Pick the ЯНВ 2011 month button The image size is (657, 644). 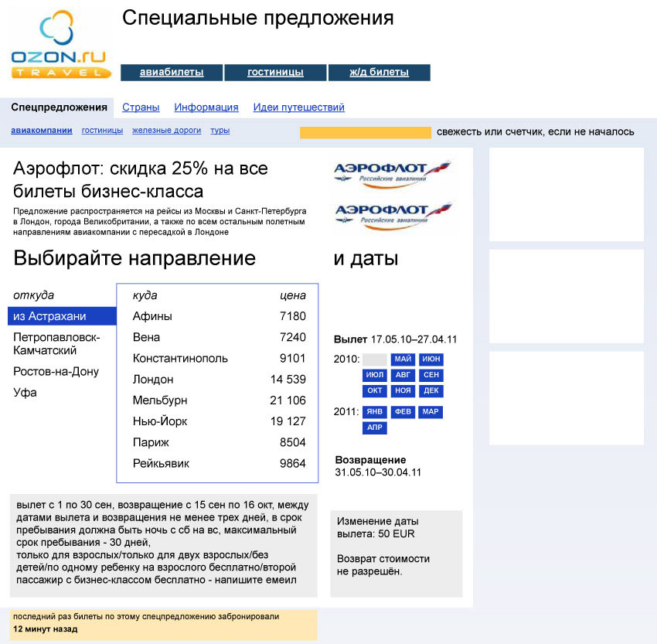[x=375, y=412]
